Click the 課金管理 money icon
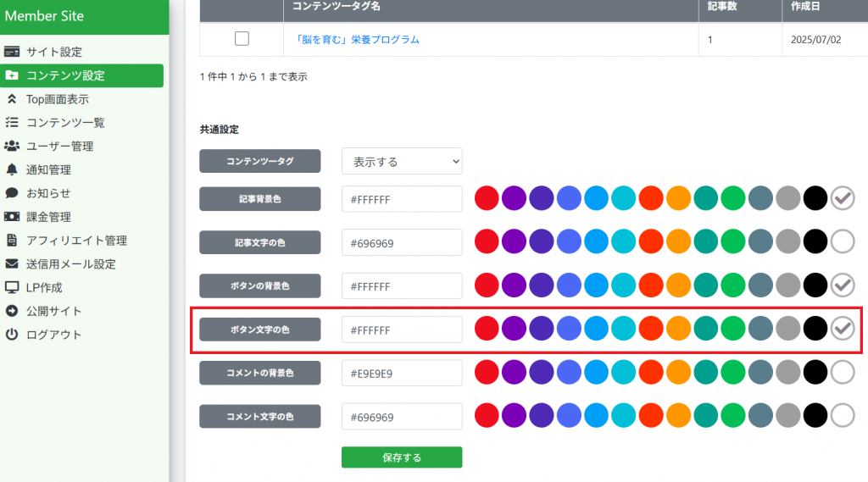The width and height of the screenshot is (868, 482). (x=12, y=216)
